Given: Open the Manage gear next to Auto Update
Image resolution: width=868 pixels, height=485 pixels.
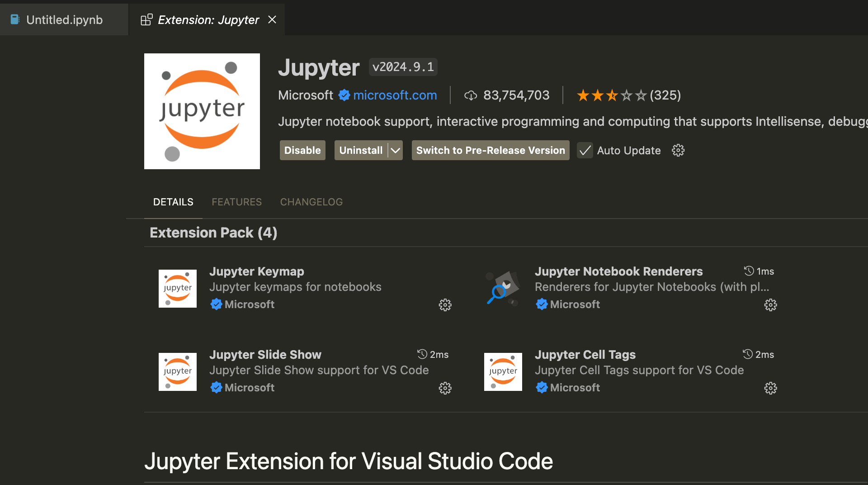Looking at the screenshot, I should [x=678, y=150].
